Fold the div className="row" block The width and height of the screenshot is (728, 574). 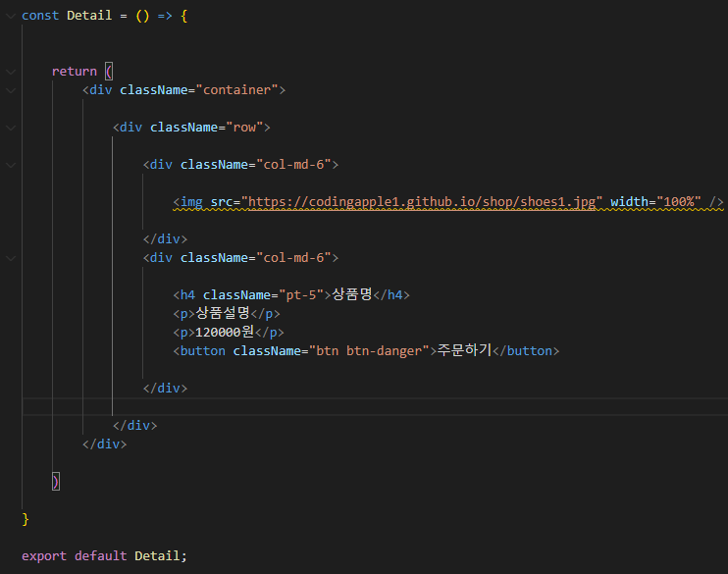pos(11,128)
